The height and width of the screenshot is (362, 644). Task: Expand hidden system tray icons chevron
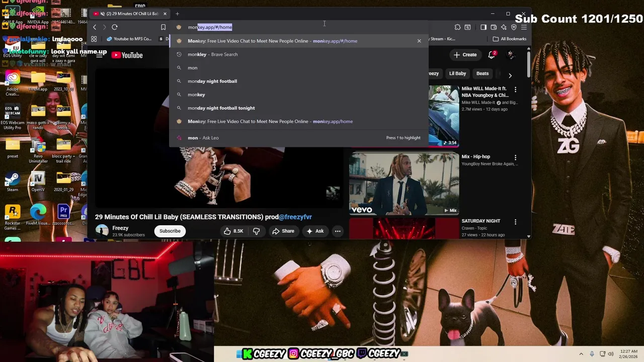pyautogui.click(x=581, y=354)
